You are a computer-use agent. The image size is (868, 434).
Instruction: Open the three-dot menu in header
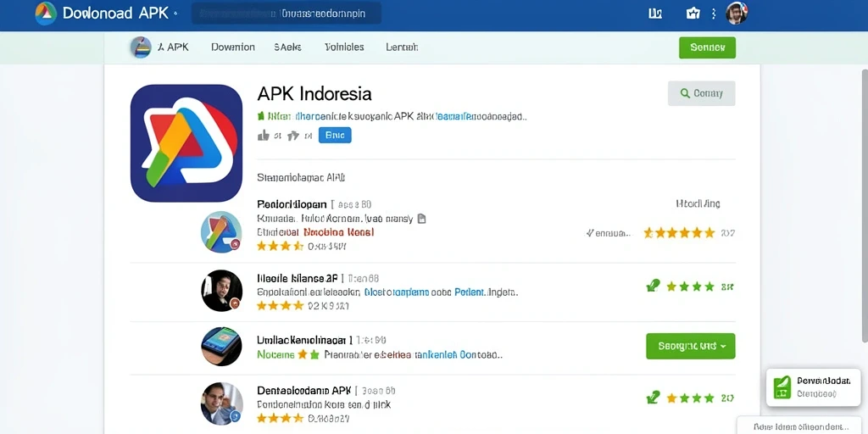tap(714, 14)
